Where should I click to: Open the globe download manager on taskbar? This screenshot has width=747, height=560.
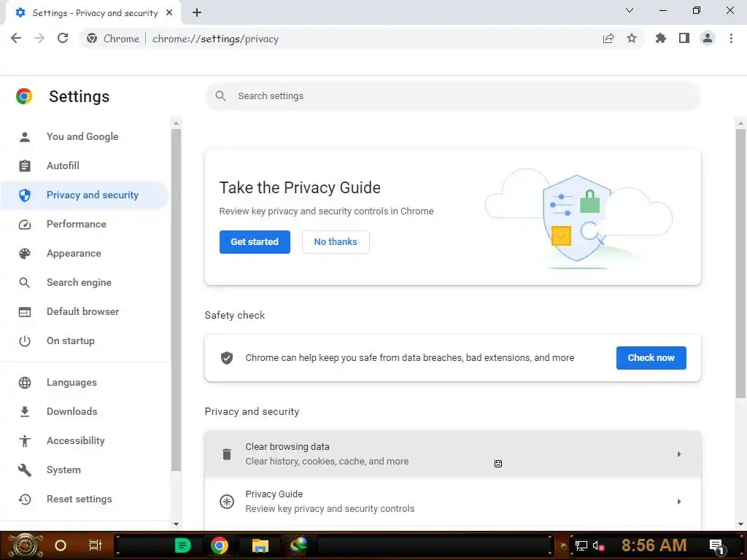tap(299, 545)
